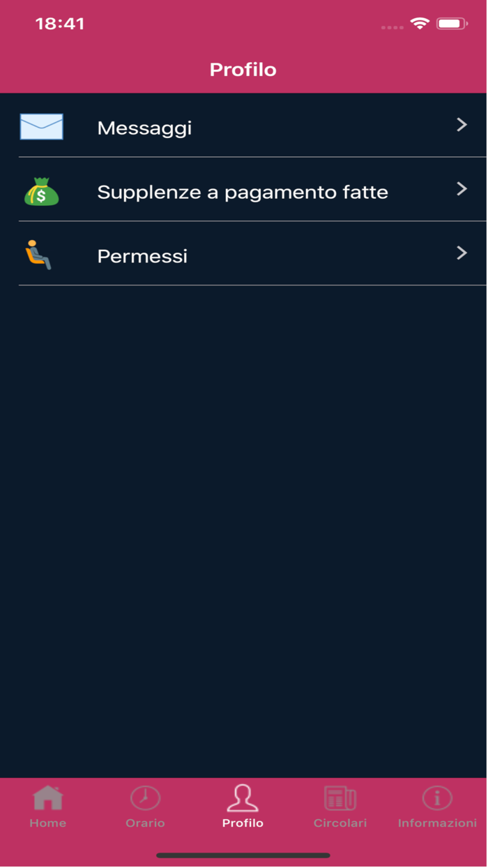
Task: Click the money bag icon for Supplenze
Action: click(x=41, y=190)
